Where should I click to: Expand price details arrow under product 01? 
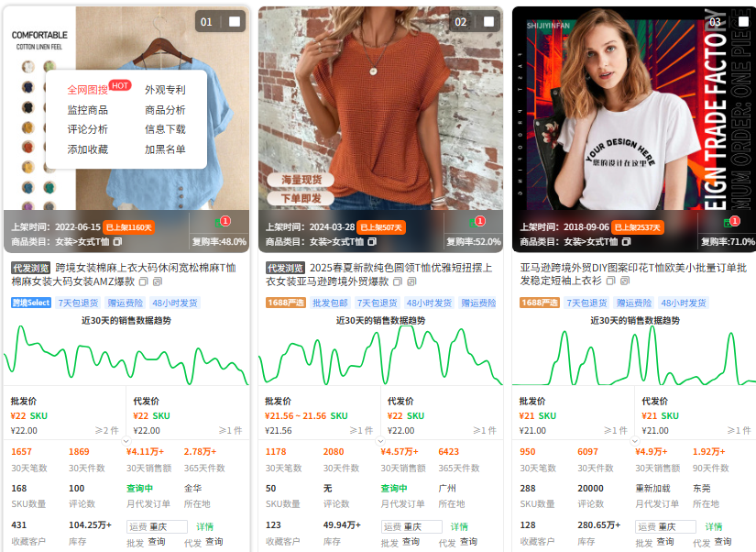126,440
